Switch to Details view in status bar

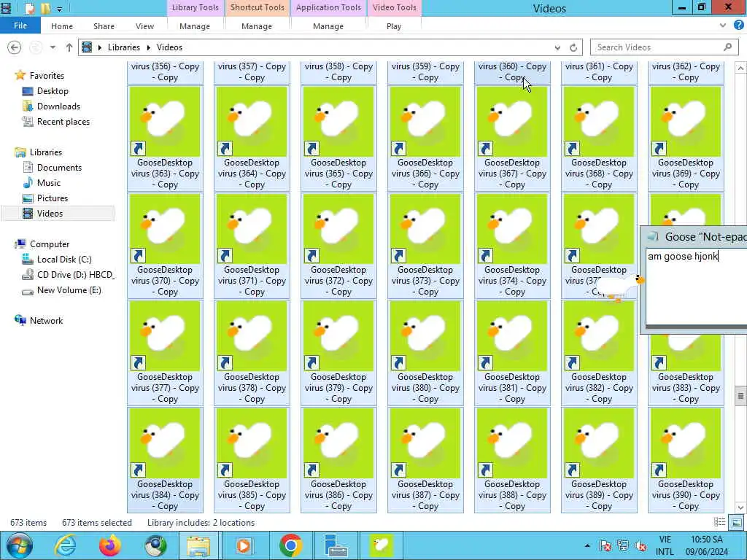coord(720,523)
